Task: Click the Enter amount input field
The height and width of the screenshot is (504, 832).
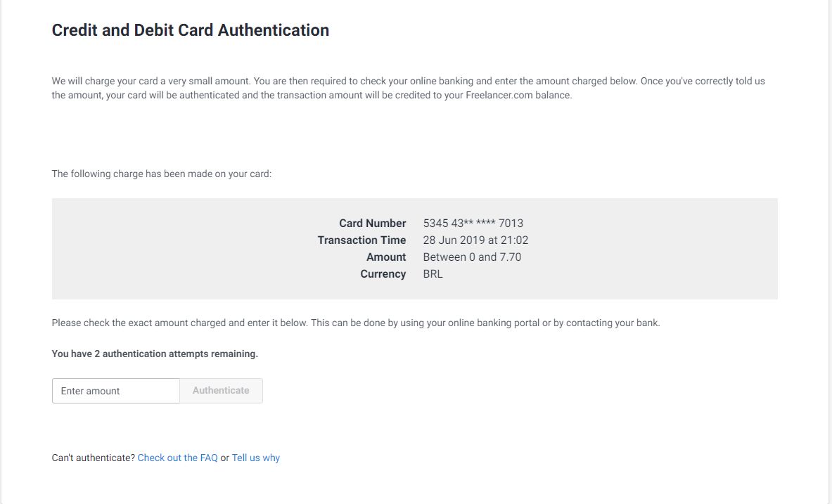Action: (116, 391)
